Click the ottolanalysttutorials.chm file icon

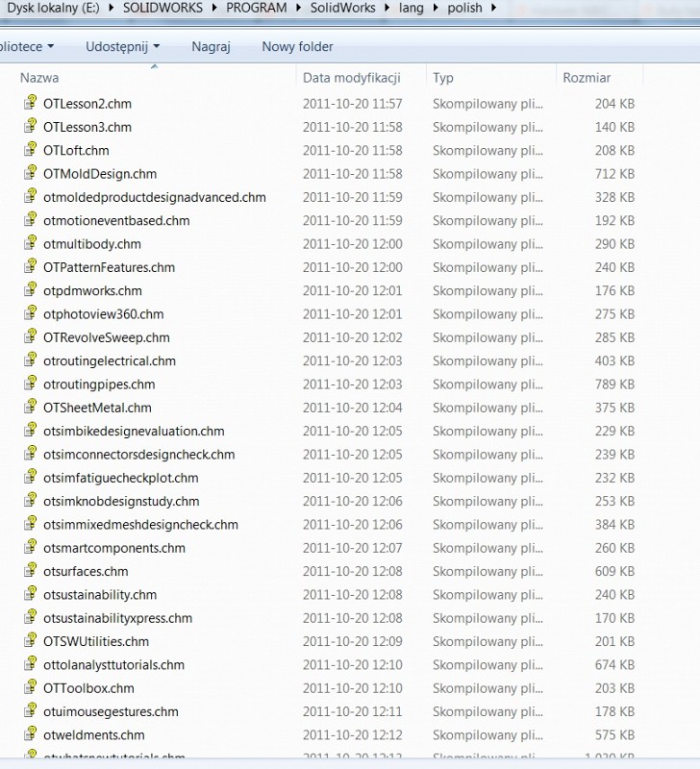tap(31, 663)
